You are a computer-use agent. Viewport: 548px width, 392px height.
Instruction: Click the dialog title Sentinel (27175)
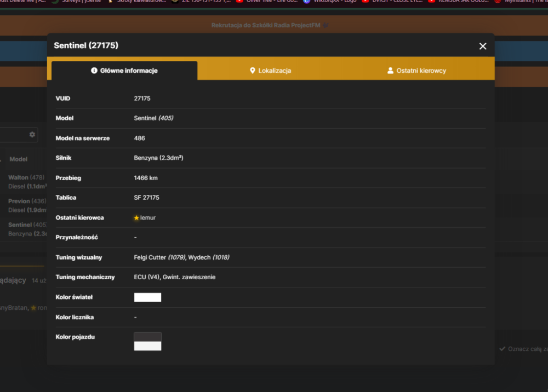pyautogui.click(x=86, y=45)
